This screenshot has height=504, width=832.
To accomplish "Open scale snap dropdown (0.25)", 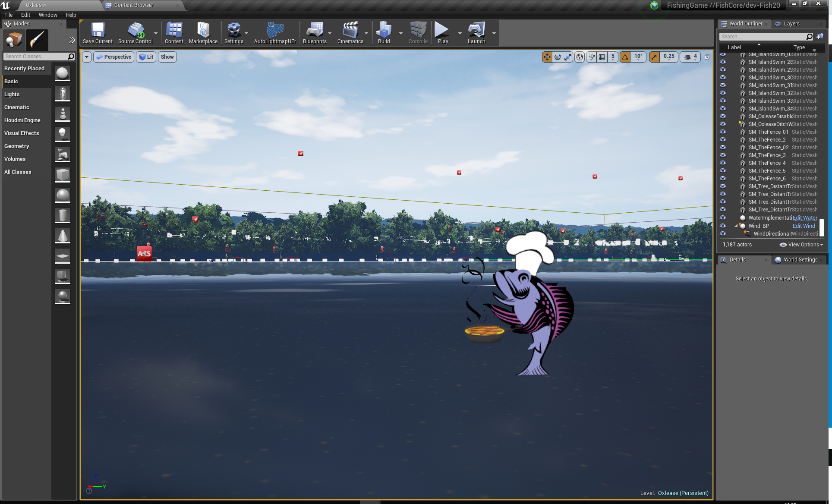I will point(669,57).
